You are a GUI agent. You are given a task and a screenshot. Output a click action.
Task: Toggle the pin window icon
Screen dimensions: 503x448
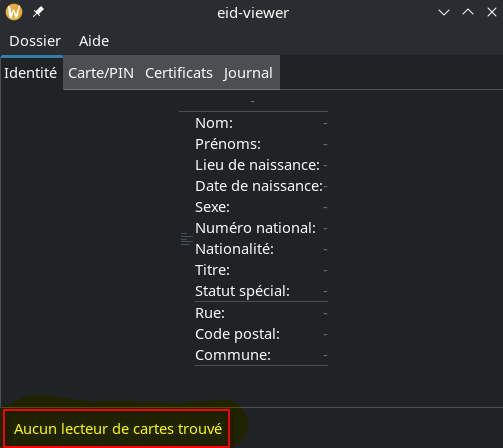[38, 12]
